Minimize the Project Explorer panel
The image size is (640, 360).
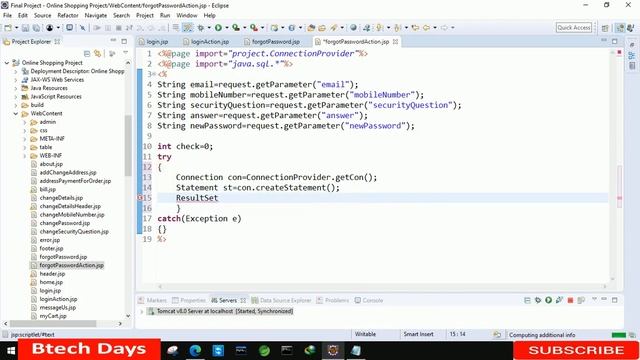pos(113,41)
